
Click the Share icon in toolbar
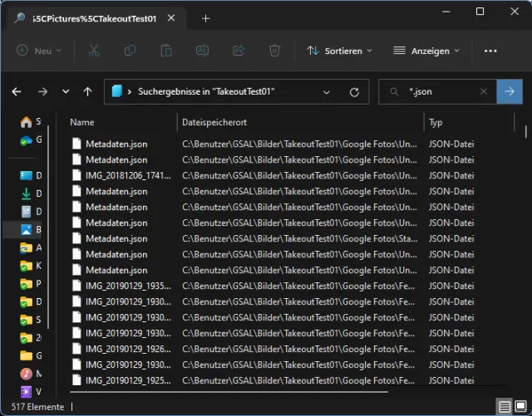click(x=239, y=51)
